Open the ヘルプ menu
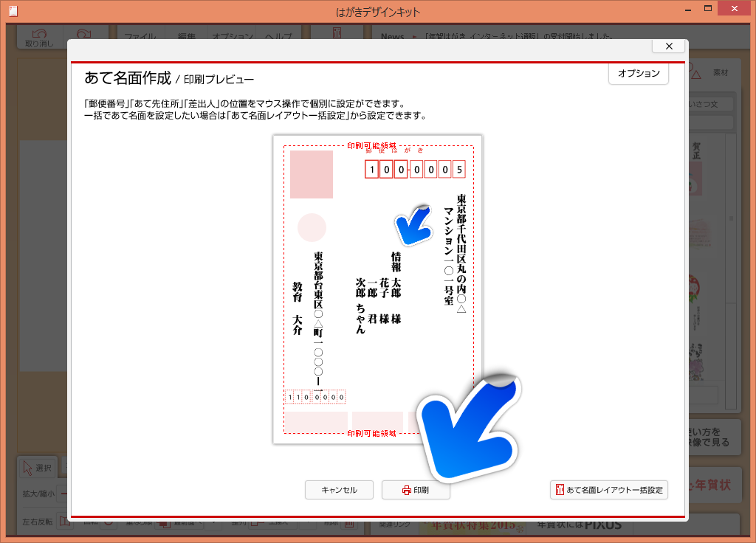 (278, 37)
